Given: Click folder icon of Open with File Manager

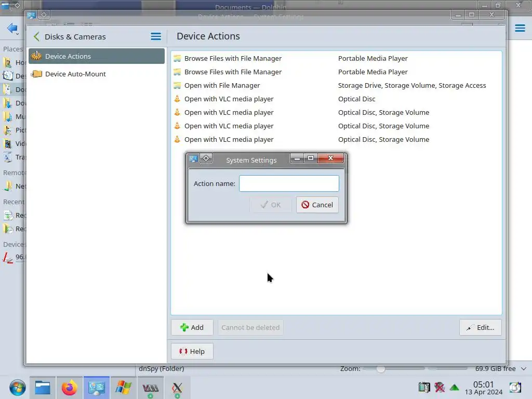Looking at the screenshot, I should click(177, 86).
